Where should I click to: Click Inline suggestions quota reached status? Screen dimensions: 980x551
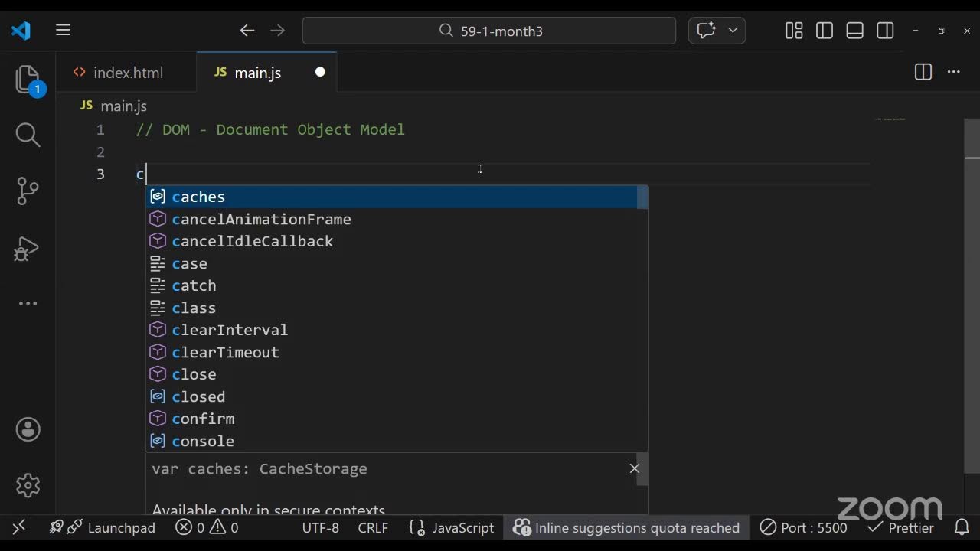click(626, 527)
